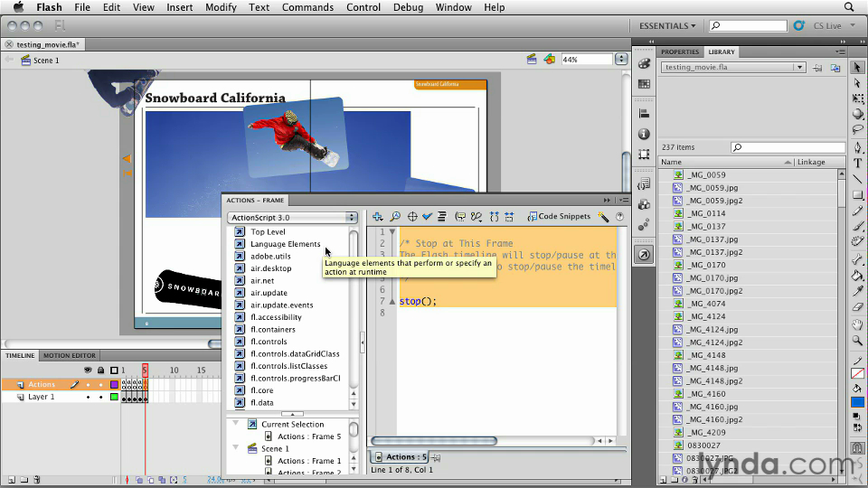
Task: Switch to the Properties tab
Action: [680, 52]
